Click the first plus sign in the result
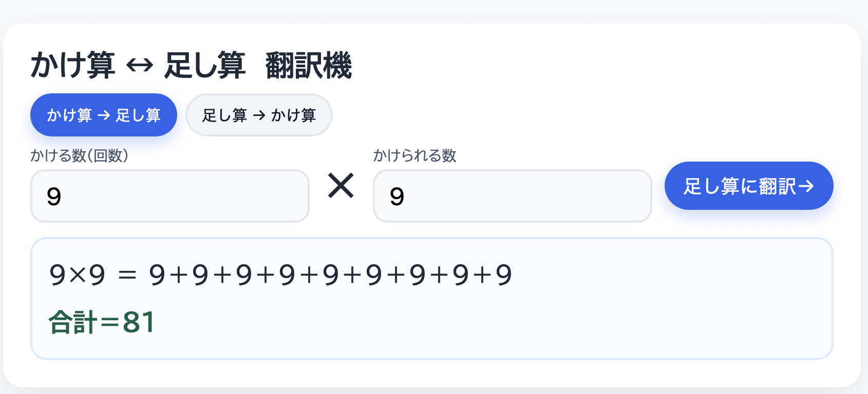Viewport: 868px width, 394px height. (179, 275)
